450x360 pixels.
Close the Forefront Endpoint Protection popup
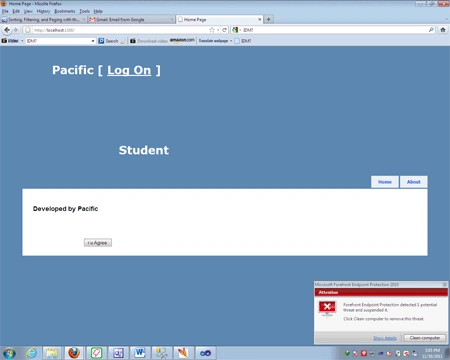point(444,284)
